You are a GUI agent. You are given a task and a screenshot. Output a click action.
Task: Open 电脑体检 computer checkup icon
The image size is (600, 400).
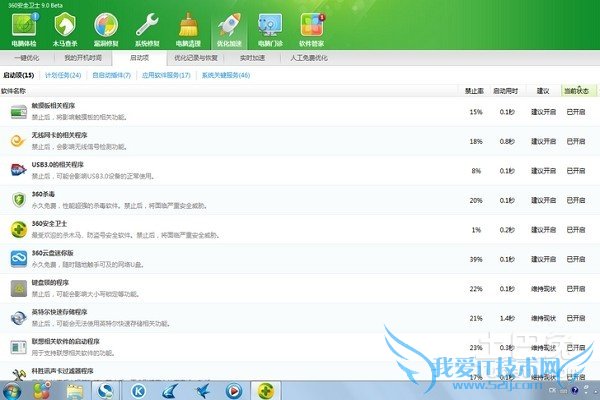click(x=24, y=30)
